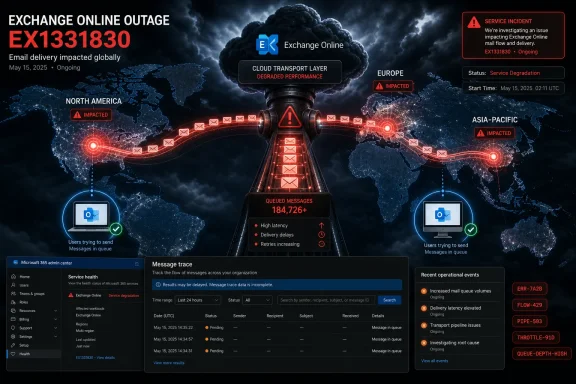The image size is (576, 384).
Task: Open Home in the admin center sidebar
Action: [25, 276]
